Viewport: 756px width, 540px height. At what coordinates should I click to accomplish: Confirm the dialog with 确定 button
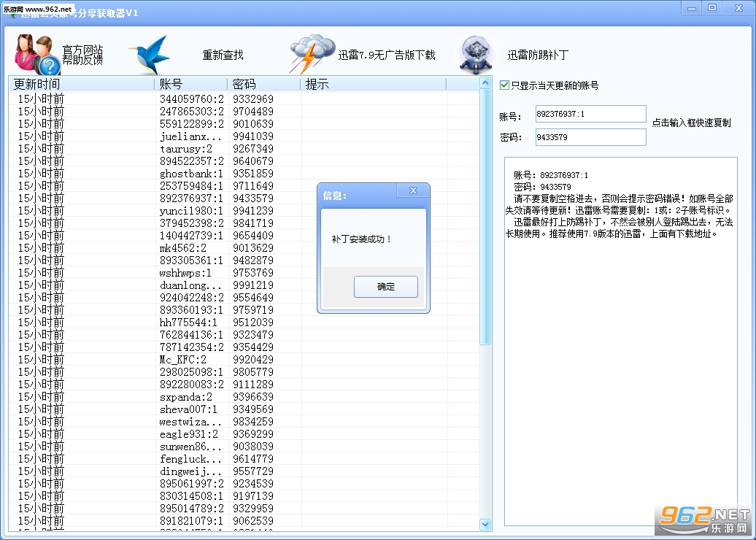(386, 287)
